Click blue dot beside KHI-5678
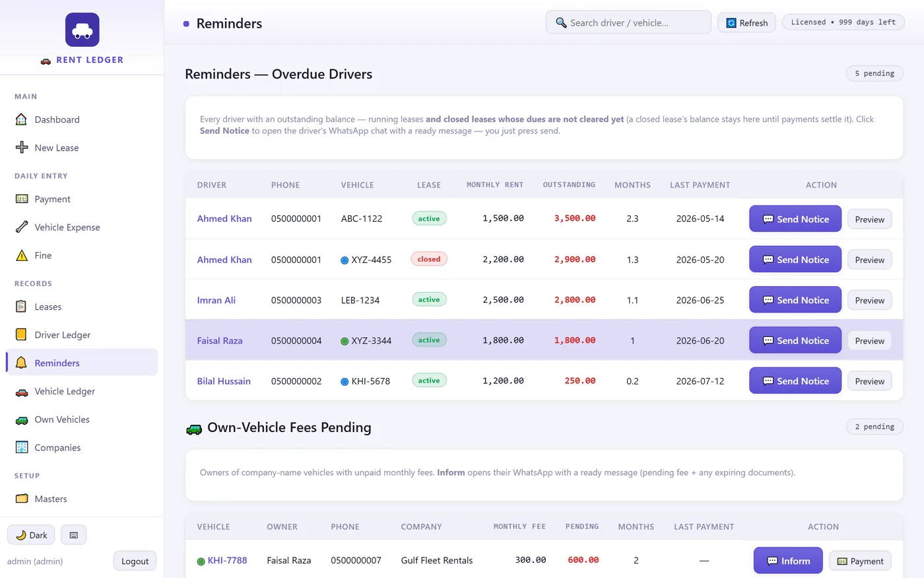The image size is (924, 578). (345, 382)
